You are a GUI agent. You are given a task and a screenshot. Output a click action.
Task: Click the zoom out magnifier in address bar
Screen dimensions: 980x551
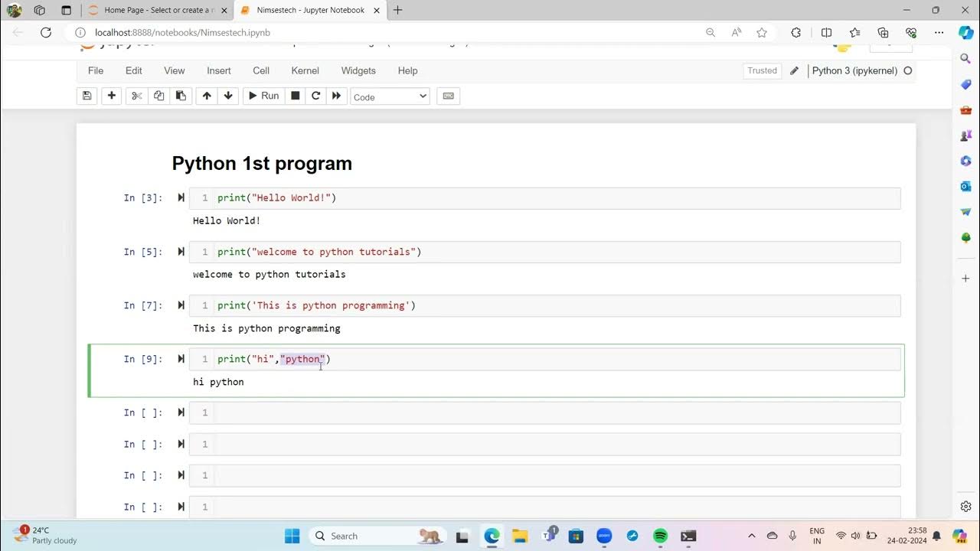tap(710, 32)
